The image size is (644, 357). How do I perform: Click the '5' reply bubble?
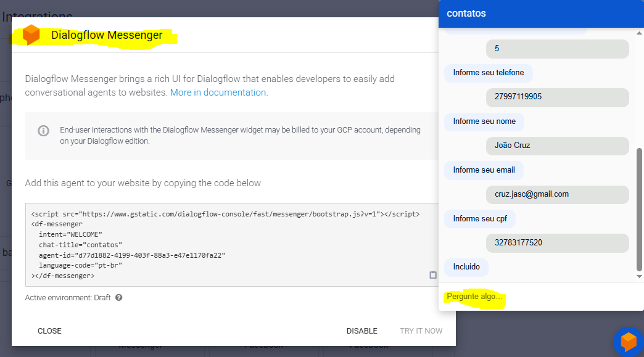click(x=558, y=49)
